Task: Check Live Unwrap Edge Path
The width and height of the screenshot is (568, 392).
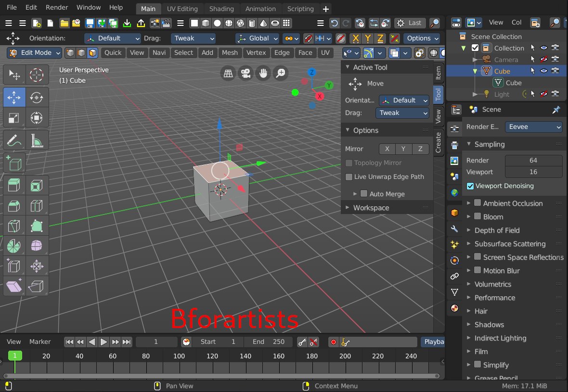Action: pos(349,177)
